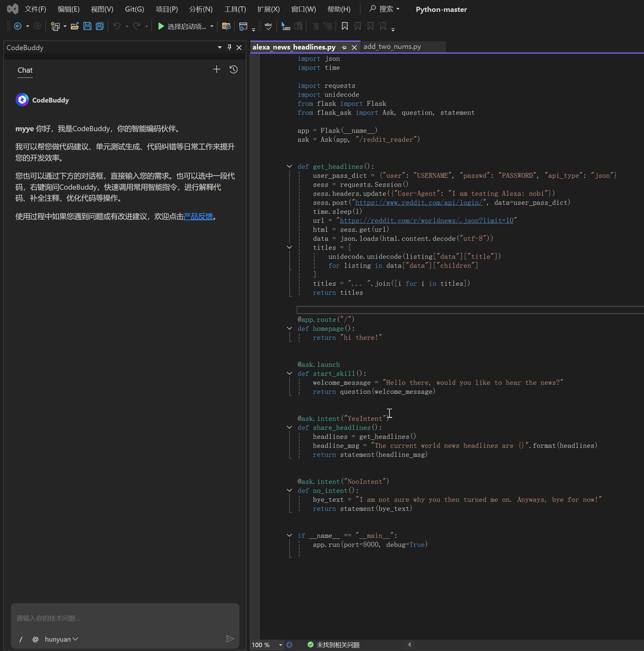This screenshot has width=644, height=651.
Task: Pin the CodeBuddy panel
Action: [229, 48]
